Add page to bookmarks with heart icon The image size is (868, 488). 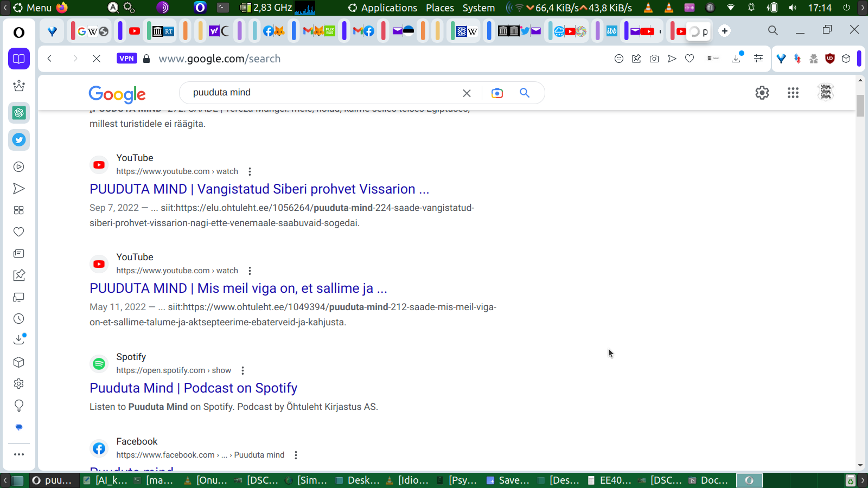[690, 59]
